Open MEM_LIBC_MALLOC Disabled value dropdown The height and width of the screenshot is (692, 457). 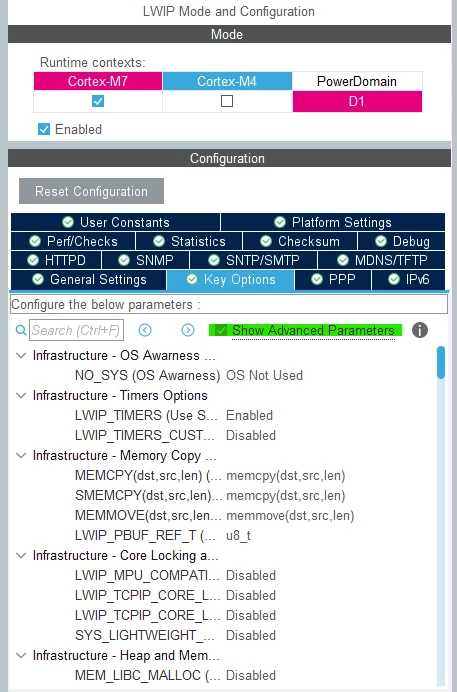(x=251, y=675)
